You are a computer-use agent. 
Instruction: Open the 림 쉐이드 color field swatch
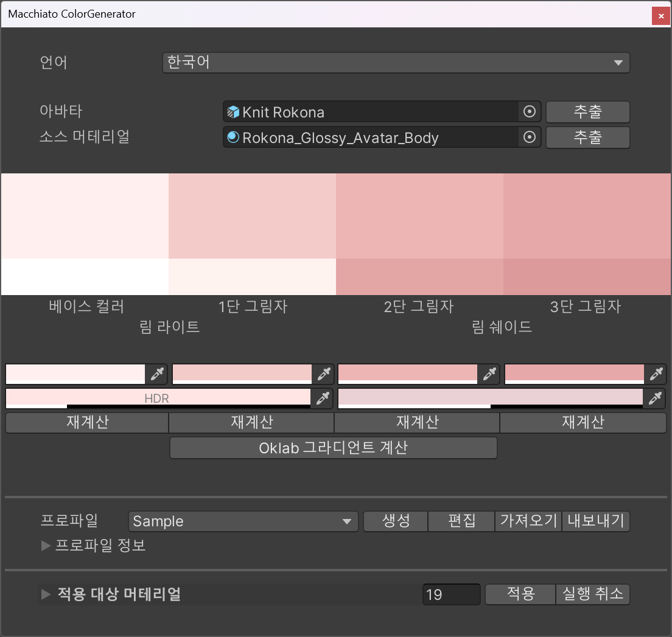[490, 399]
